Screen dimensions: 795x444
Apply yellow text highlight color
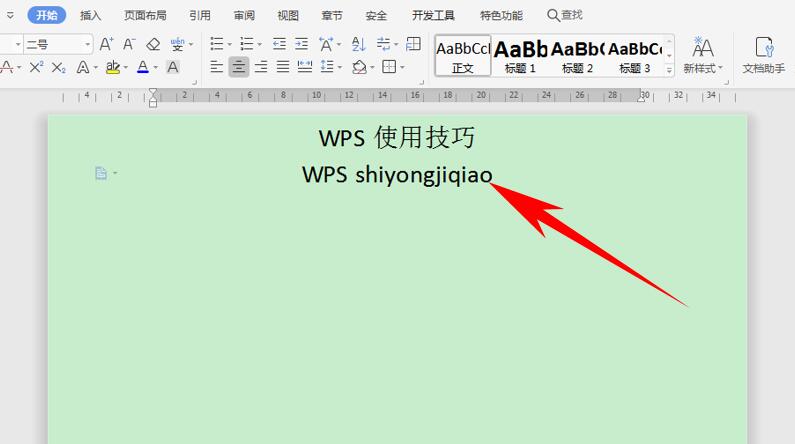pos(113,67)
